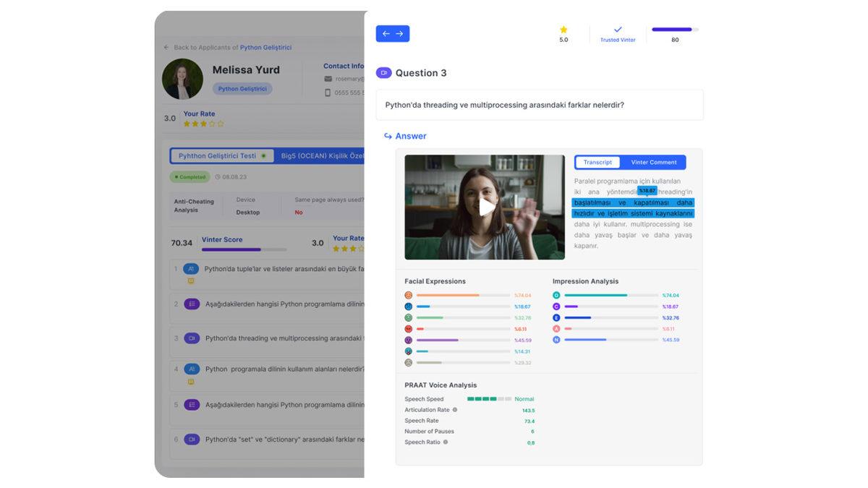Screen dimensions: 868x488
Task: Play the candidate's answer video
Action: coord(485,207)
